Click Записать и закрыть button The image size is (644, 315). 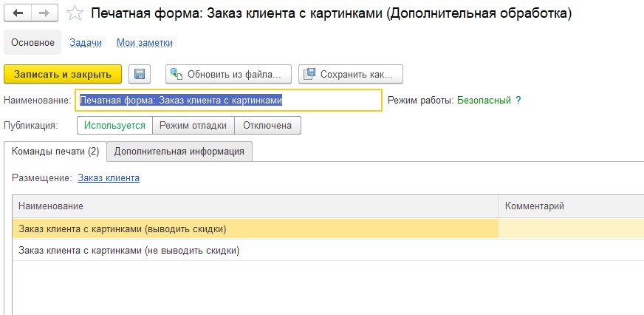63,74
